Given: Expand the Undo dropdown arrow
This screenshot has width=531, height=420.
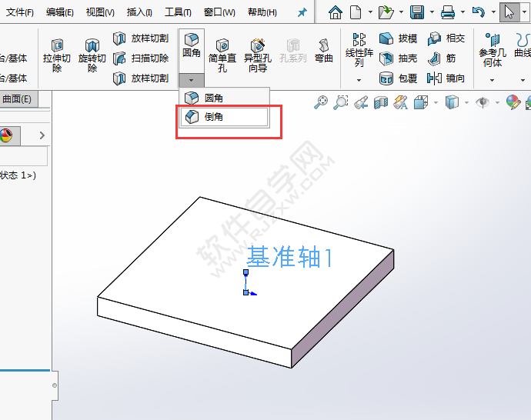Looking at the screenshot, I should (493, 12).
